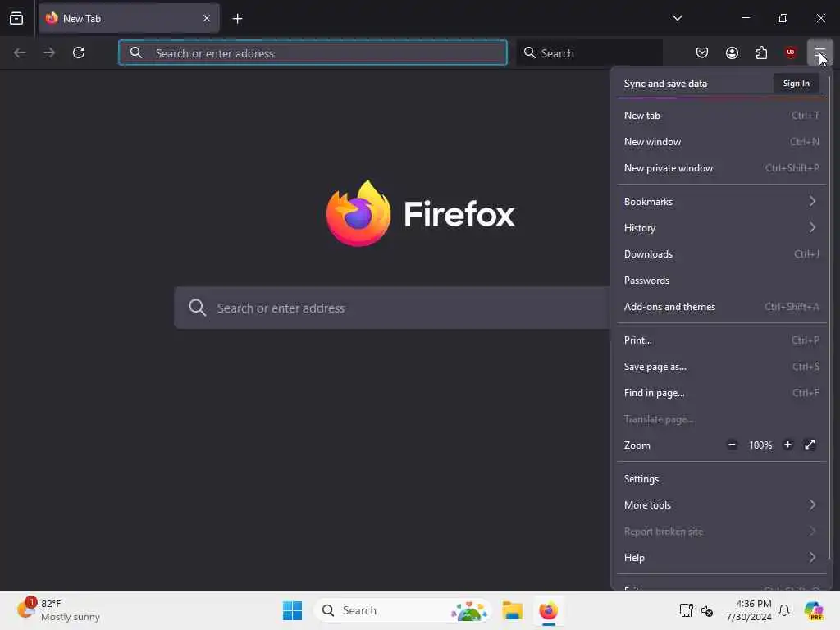The image size is (840, 630).
Task: Open the Firefox account icon
Action: pos(732,52)
